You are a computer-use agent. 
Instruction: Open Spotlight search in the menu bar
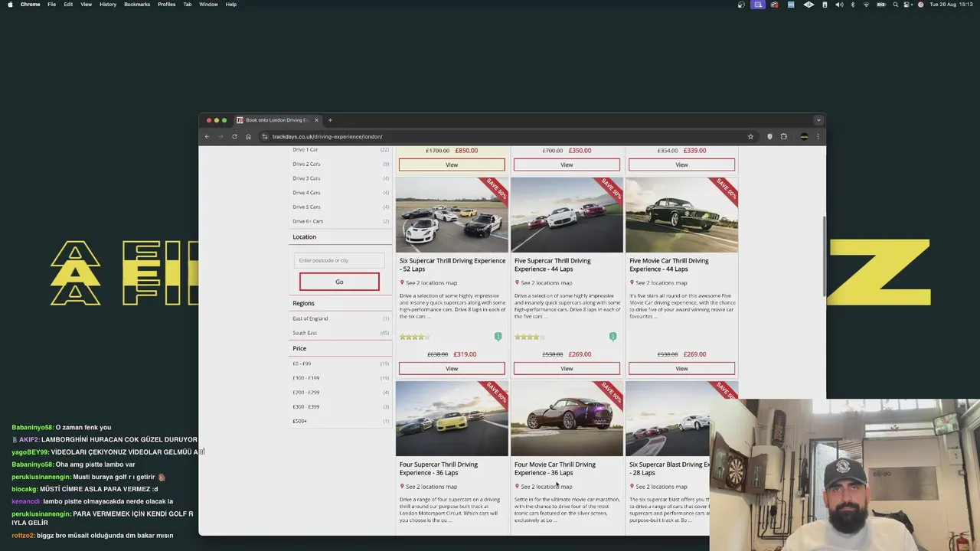(x=895, y=5)
